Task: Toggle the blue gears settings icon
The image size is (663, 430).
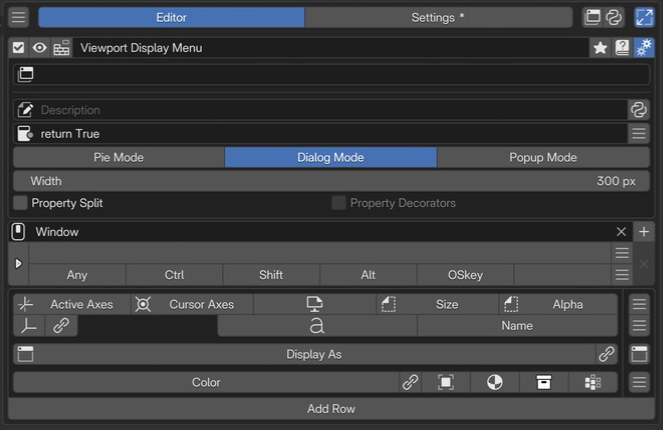Action: [x=644, y=48]
